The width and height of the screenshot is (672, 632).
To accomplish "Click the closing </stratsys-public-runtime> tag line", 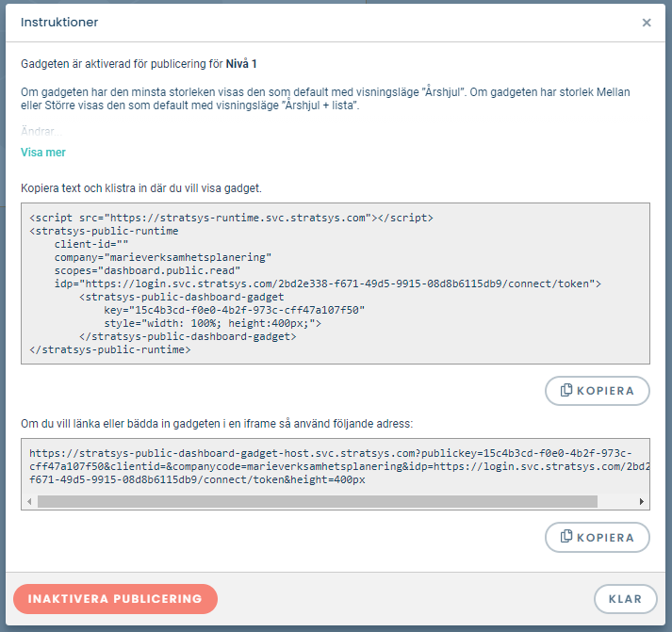I will coord(110,349).
